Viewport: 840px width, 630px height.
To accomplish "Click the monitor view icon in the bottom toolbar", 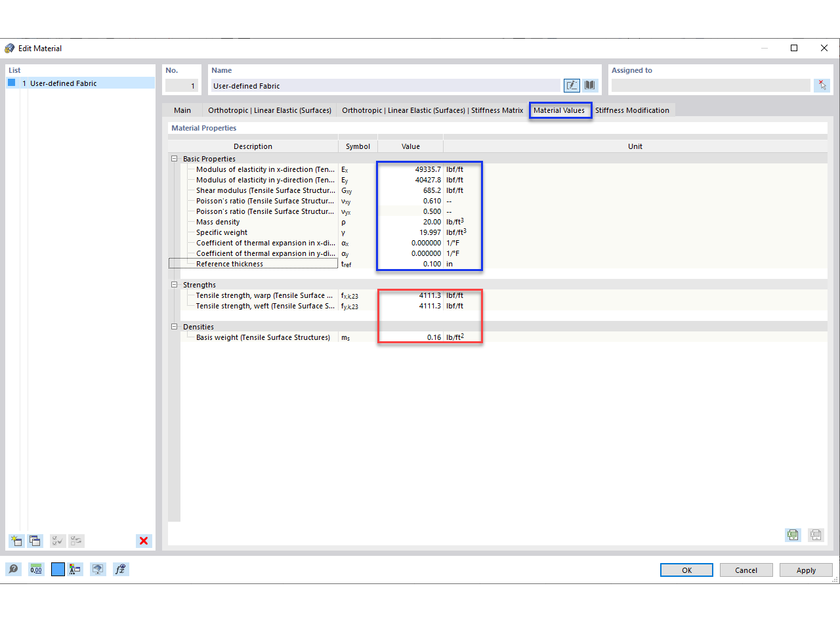I will pyautogui.click(x=98, y=569).
